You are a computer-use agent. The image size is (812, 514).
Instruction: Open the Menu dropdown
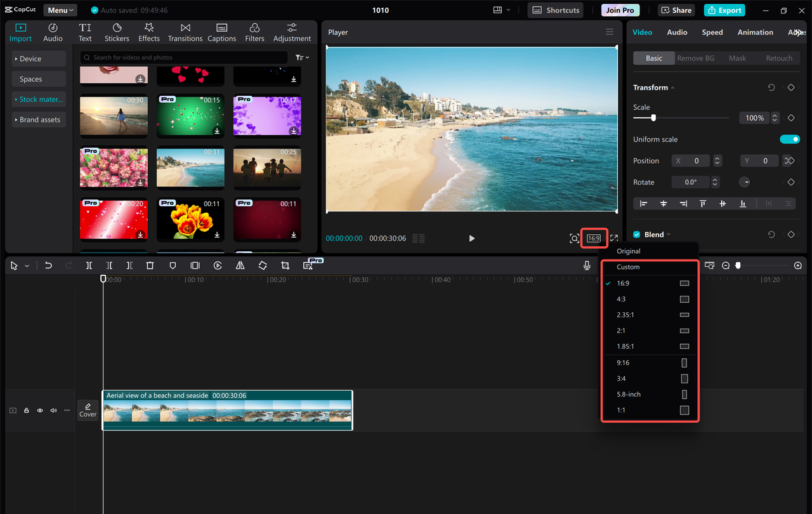coord(60,10)
